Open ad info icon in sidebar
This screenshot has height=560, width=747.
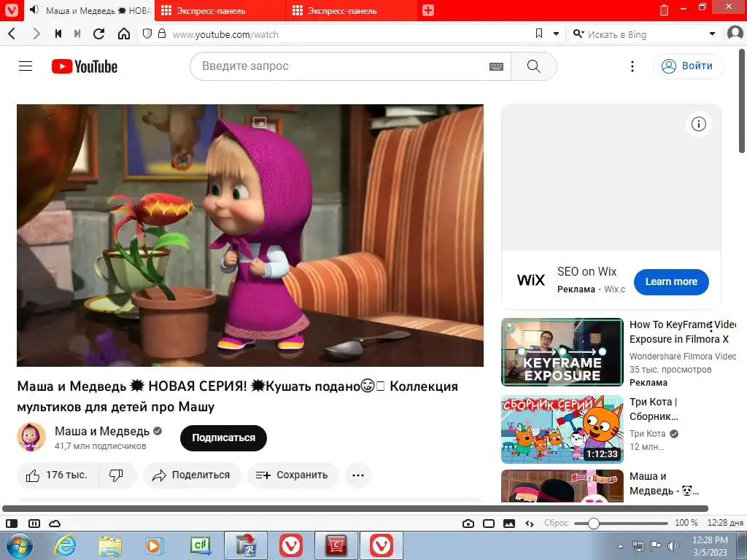click(x=698, y=124)
